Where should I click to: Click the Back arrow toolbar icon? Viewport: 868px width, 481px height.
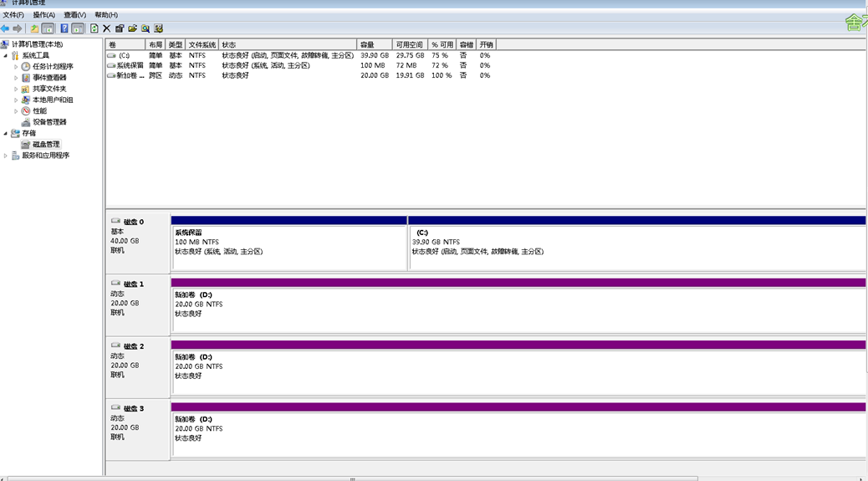5,28
